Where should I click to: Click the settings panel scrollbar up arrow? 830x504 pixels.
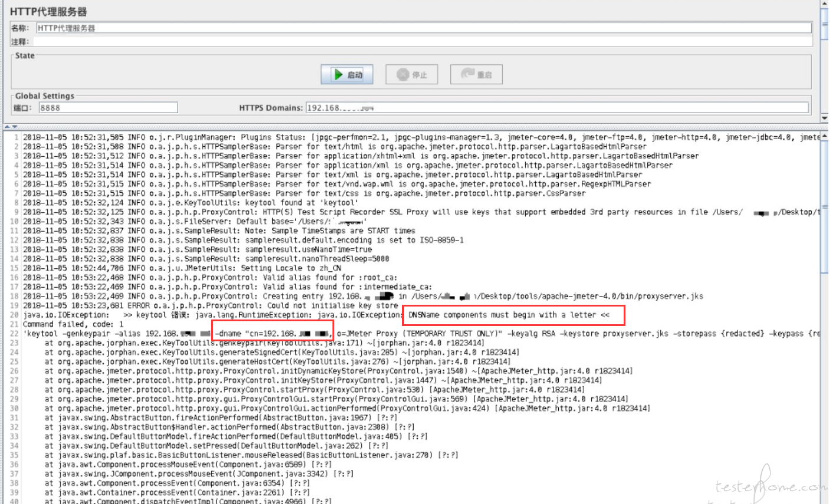tap(824, 4)
